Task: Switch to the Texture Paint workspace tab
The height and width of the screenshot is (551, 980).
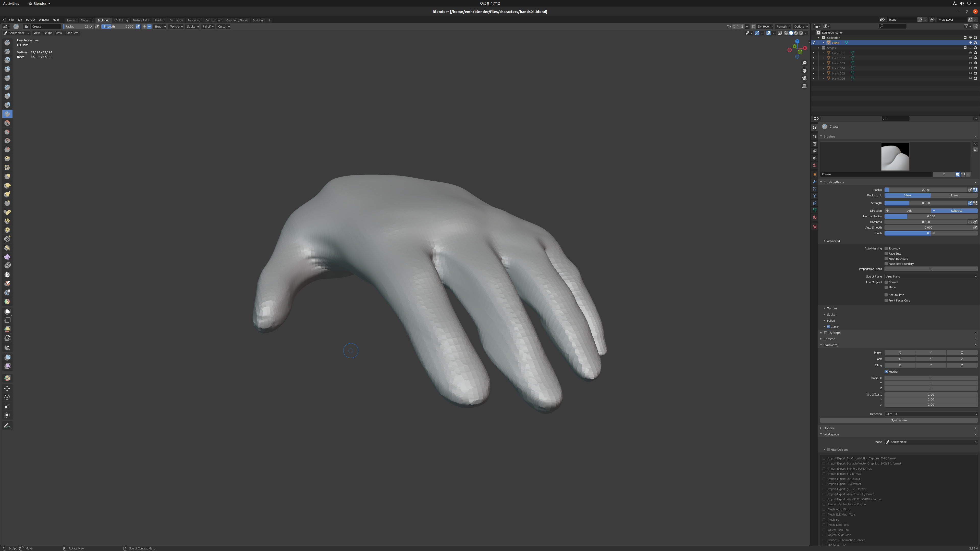Action: click(141, 20)
